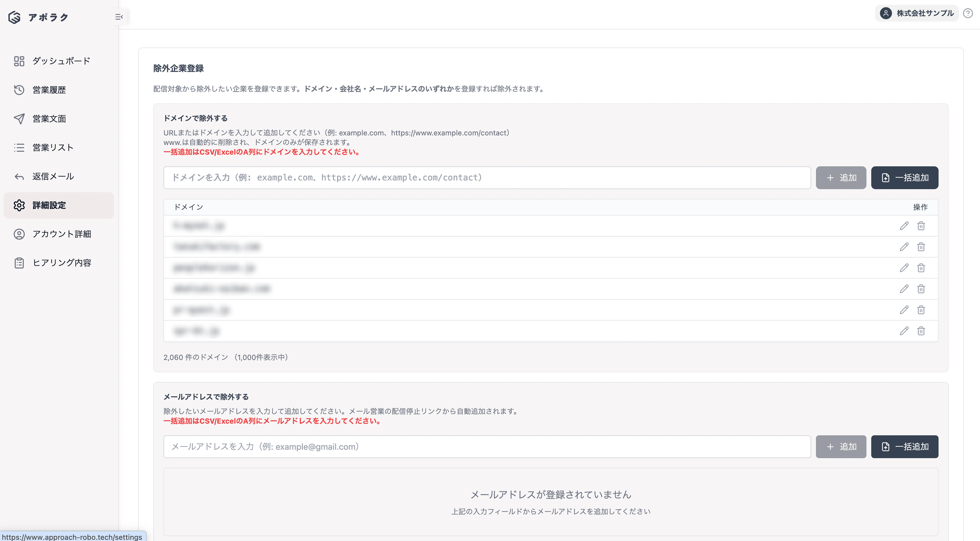This screenshot has height=541, width=980.
Task: Trash the fourth domain row
Action: pyautogui.click(x=921, y=289)
